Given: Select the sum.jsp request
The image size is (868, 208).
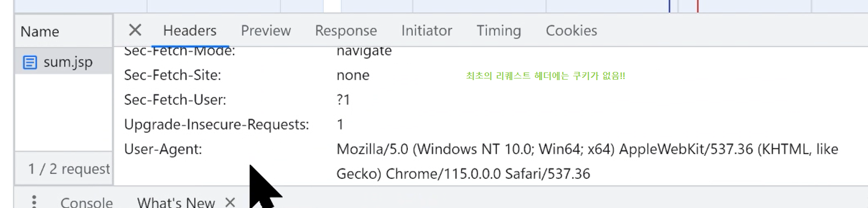Looking at the screenshot, I should pyautogui.click(x=64, y=62).
